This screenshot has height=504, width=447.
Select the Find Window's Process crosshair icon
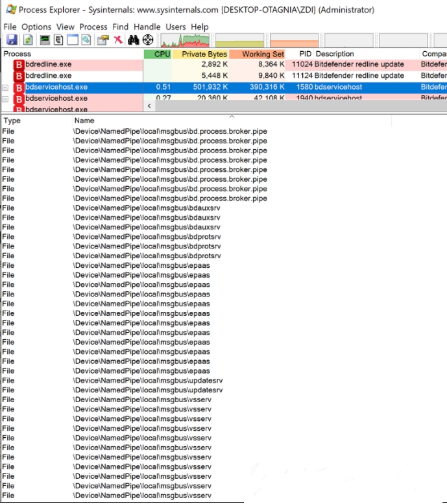pos(148,40)
